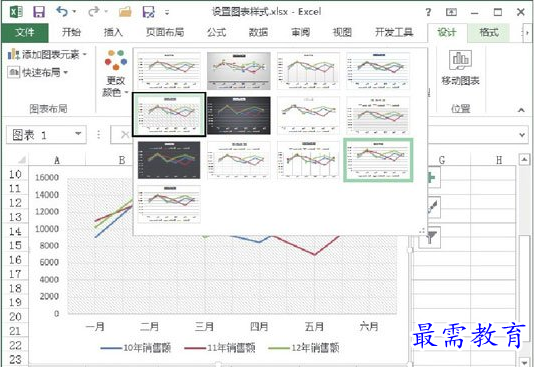Cancel formula entry with the X icon
This screenshot has width=534, height=367.
click(x=125, y=135)
